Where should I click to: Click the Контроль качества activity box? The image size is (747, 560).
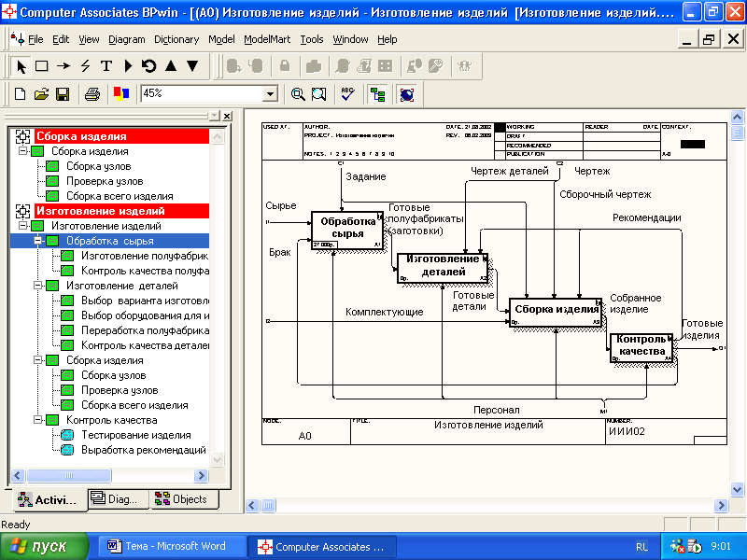(x=641, y=348)
